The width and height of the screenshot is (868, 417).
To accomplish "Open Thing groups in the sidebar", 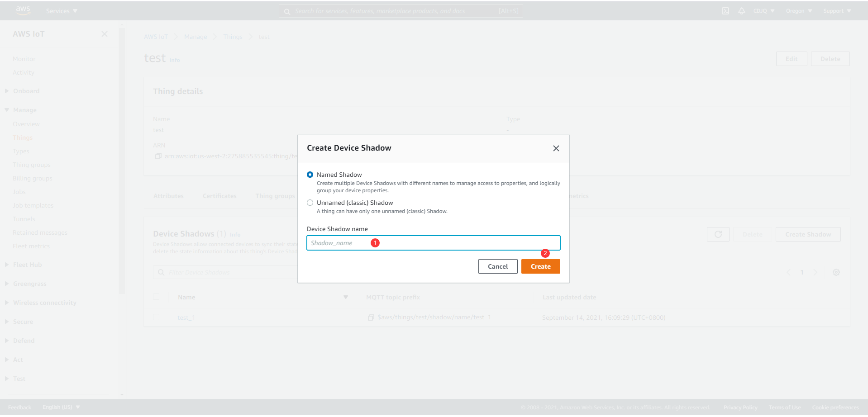I will (32, 165).
